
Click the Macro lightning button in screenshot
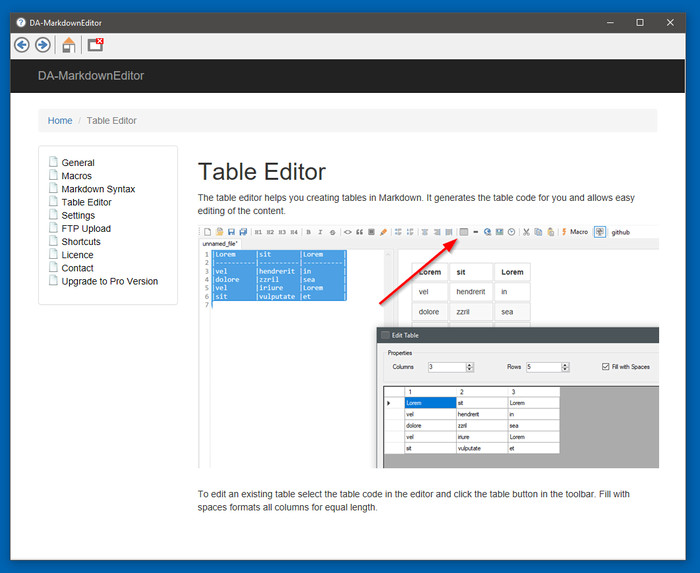click(x=575, y=232)
